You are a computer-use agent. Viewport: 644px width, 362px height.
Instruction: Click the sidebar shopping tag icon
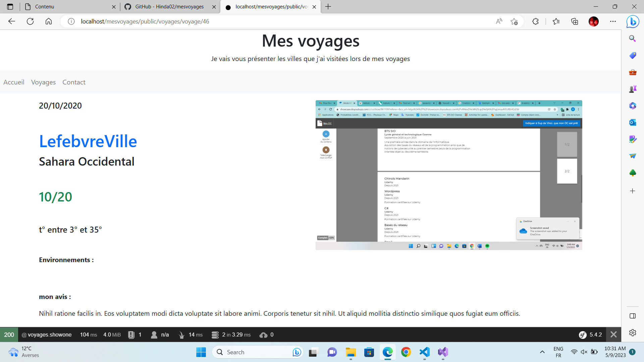coord(633,55)
